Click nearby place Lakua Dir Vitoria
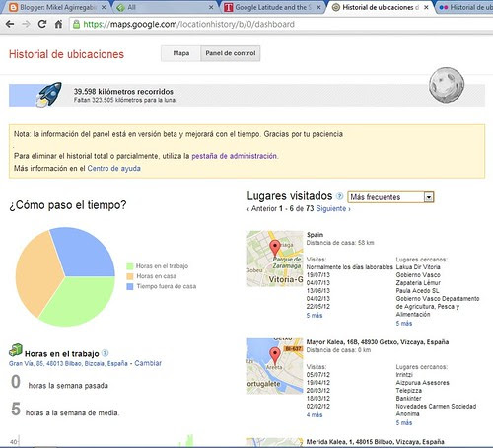The width and height of the screenshot is (493, 448). pyautogui.click(x=418, y=266)
